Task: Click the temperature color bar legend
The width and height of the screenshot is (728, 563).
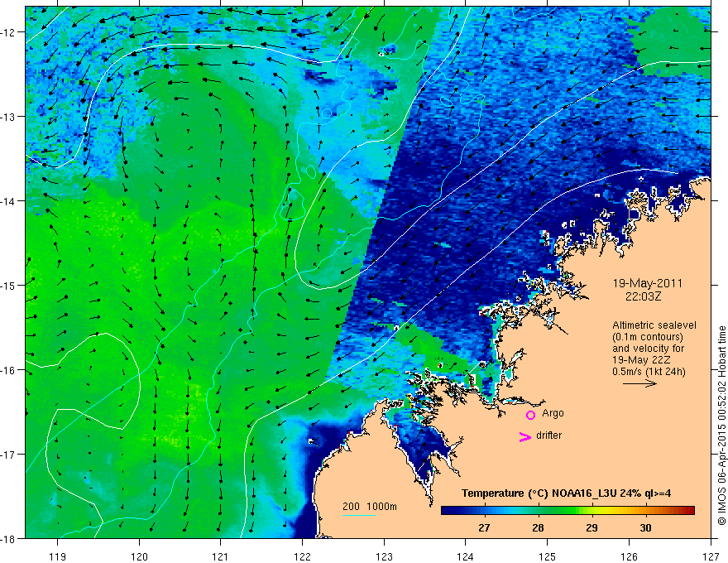Action: coord(568,511)
